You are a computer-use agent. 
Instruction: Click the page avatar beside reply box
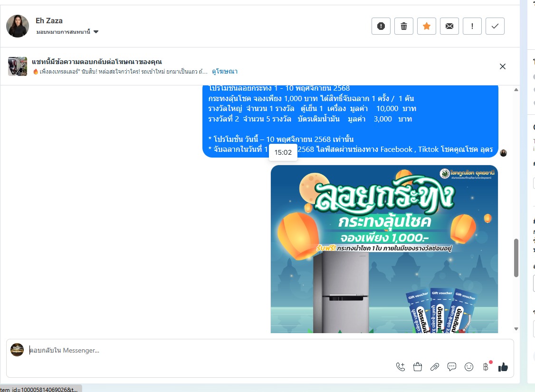pyautogui.click(x=17, y=350)
